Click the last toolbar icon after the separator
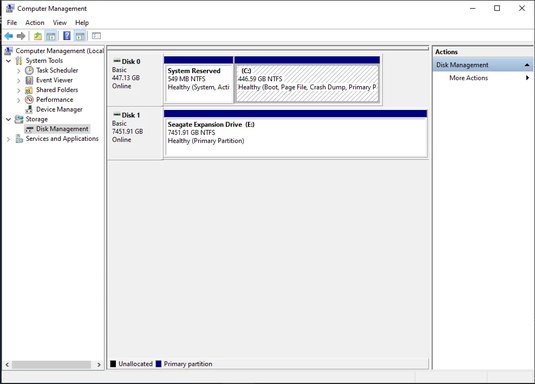This screenshot has width=535, height=384. click(x=96, y=35)
